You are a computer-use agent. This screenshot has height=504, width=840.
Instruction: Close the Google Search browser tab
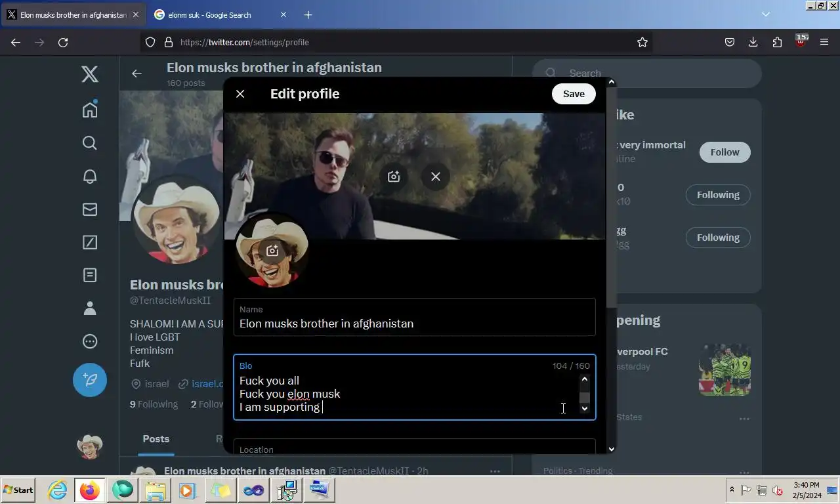283,14
